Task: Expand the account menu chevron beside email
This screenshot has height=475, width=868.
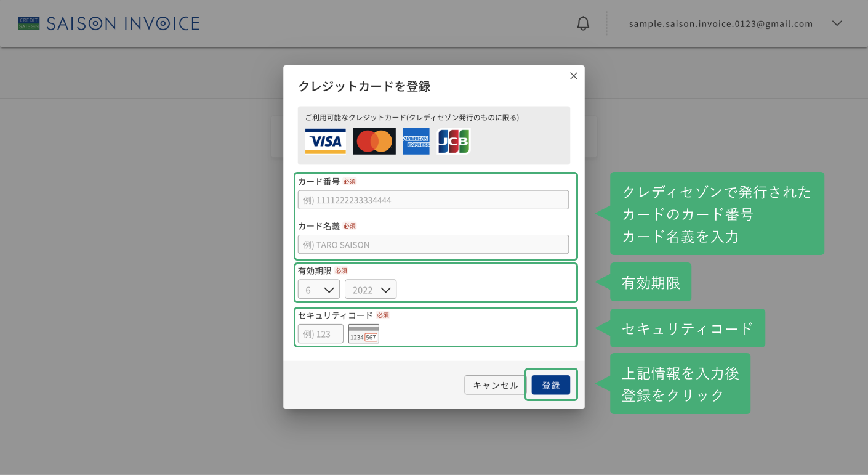Action: (x=837, y=23)
